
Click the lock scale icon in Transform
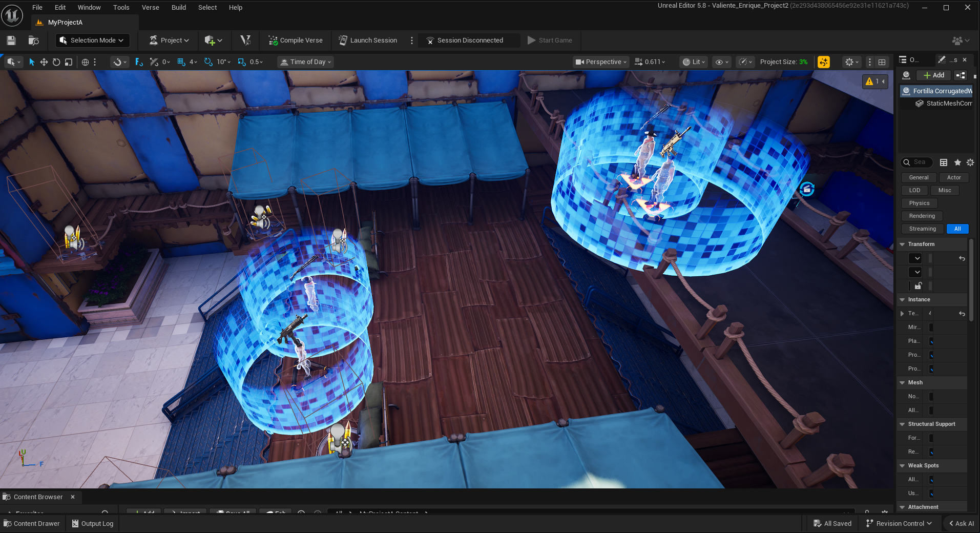click(x=918, y=286)
